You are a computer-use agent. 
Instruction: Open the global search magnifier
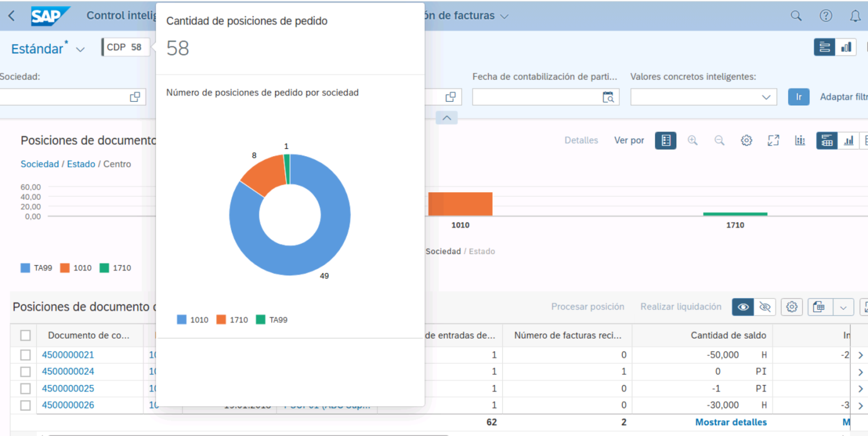coord(796,16)
